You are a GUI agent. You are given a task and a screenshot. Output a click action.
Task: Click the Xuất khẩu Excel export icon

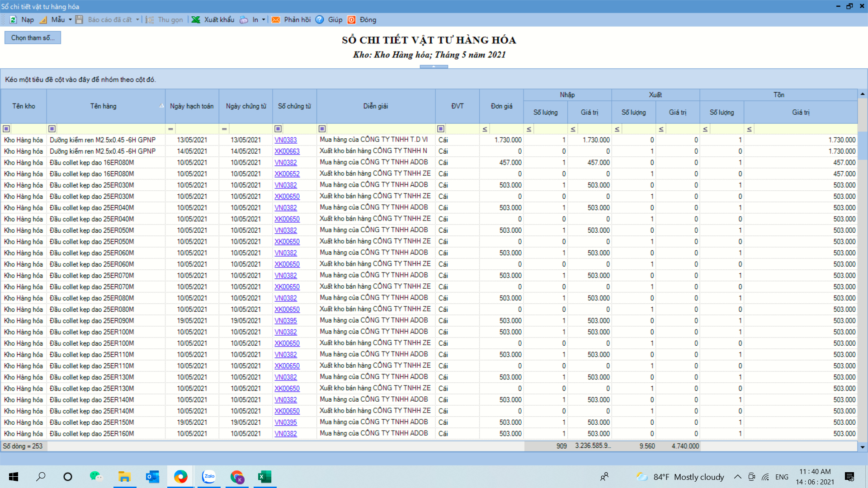tap(196, 20)
